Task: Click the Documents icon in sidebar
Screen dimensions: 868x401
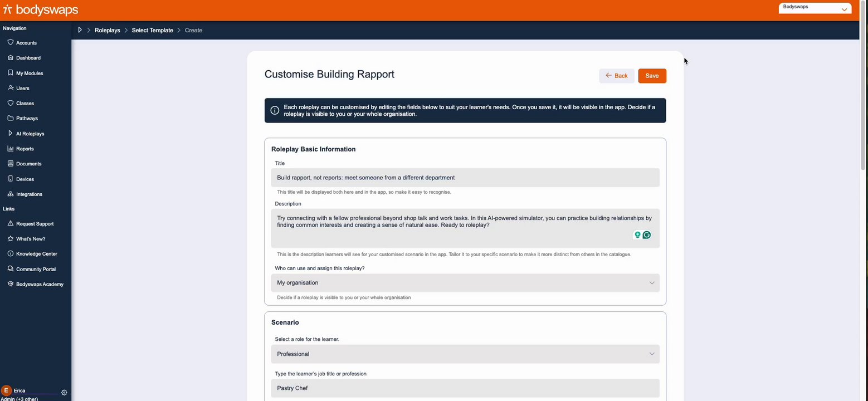Action: pyautogui.click(x=11, y=164)
